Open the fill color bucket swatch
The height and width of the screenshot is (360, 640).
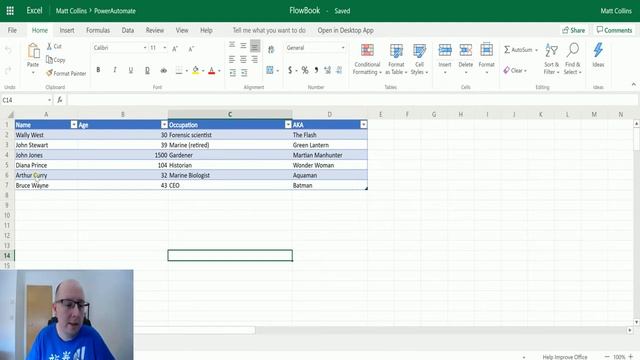pyautogui.click(x=196, y=70)
